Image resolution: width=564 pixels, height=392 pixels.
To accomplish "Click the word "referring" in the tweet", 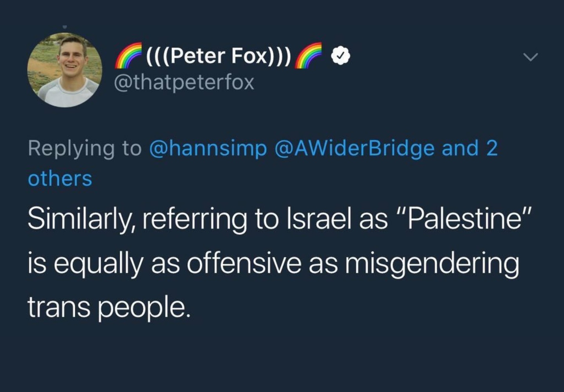I will [x=195, y=220].
